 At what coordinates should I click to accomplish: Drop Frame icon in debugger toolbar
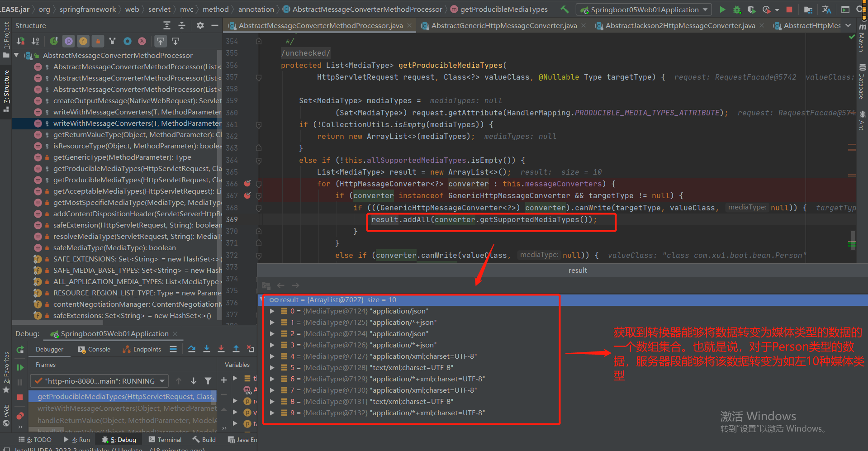(x=251, y=349)
